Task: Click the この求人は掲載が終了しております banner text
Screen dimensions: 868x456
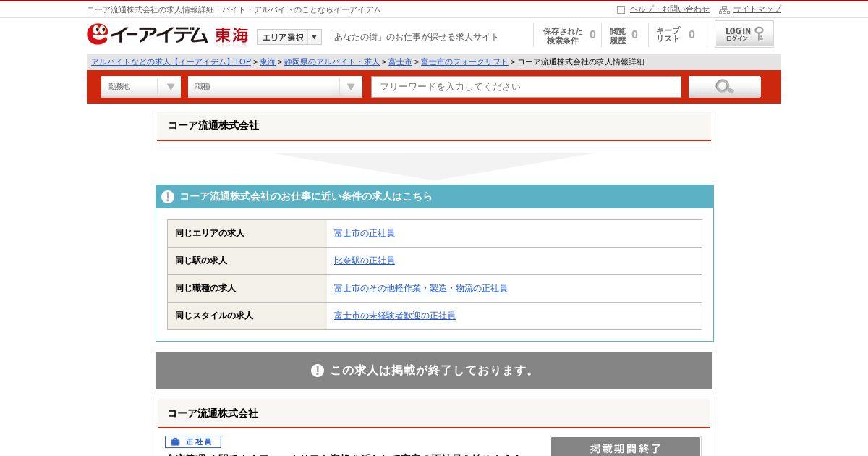Action: (434, 371)
